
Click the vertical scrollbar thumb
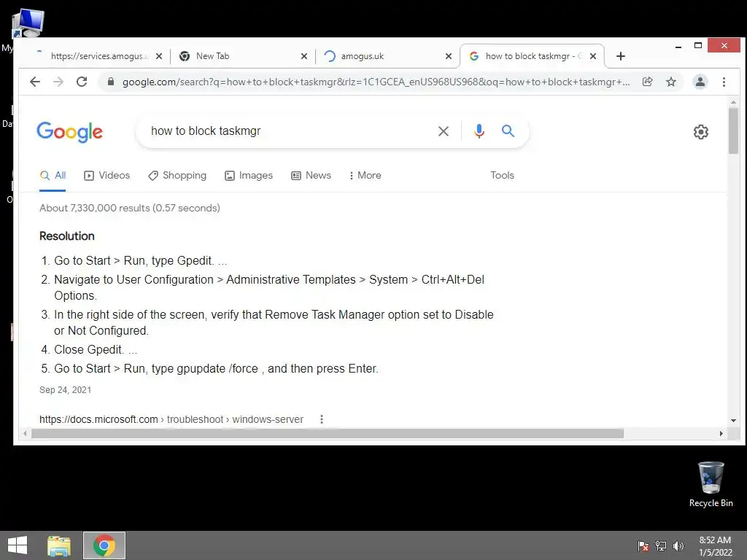[733, 131]
